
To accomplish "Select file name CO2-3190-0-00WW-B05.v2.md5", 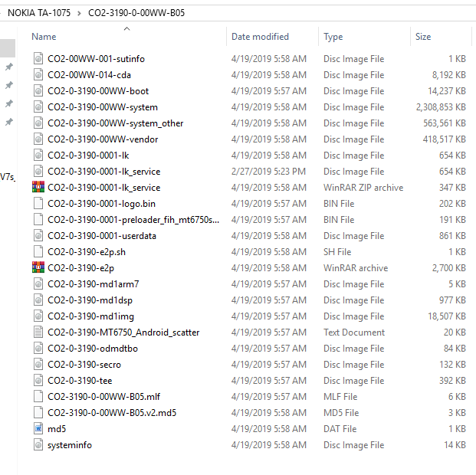I will coord(112,413).
